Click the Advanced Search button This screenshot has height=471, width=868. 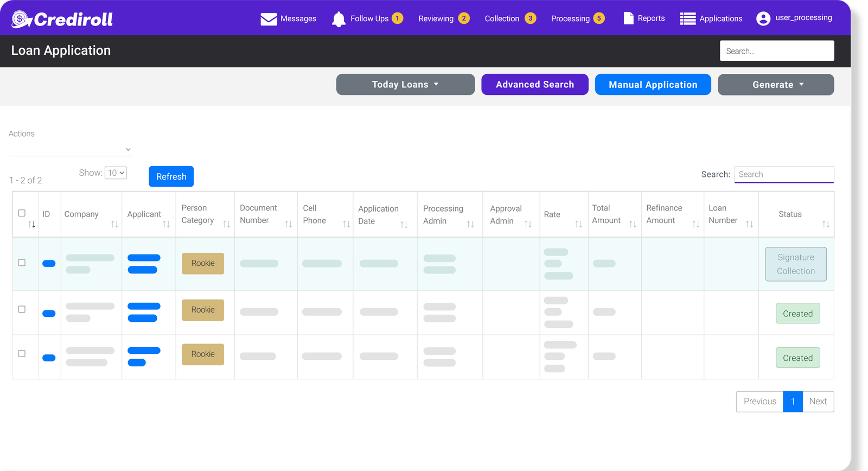(x=535, y=85)
